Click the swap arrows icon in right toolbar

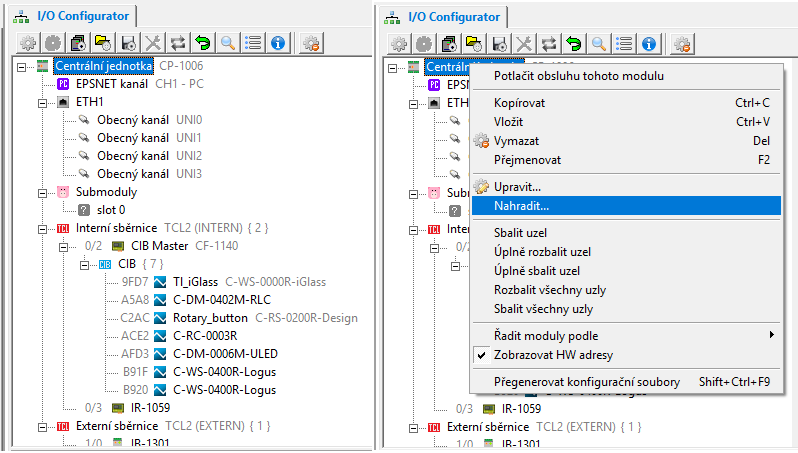(x=549, y=43)
